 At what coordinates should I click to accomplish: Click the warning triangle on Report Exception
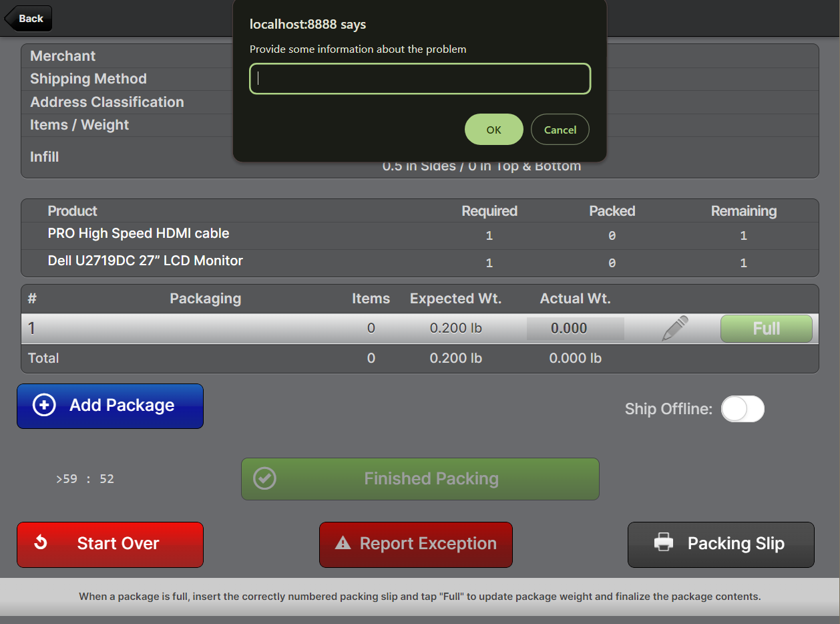pos(343,543)
